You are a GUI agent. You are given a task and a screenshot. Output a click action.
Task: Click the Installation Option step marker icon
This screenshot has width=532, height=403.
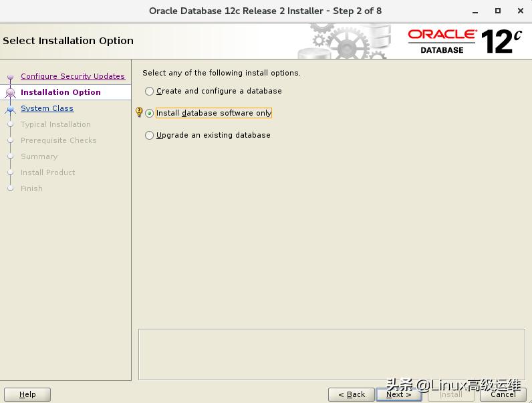[11, 93]
